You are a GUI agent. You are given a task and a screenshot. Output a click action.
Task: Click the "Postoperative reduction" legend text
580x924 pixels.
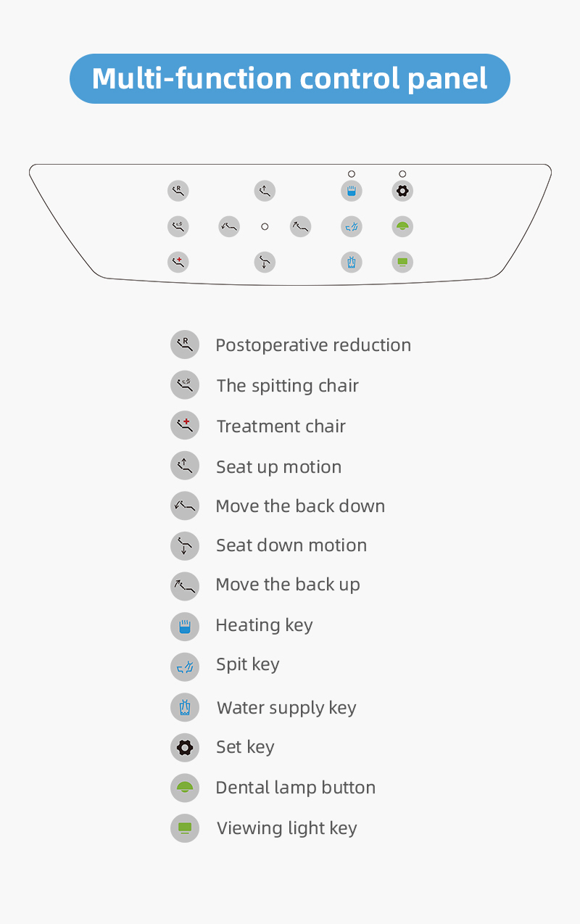pos(313,345)
